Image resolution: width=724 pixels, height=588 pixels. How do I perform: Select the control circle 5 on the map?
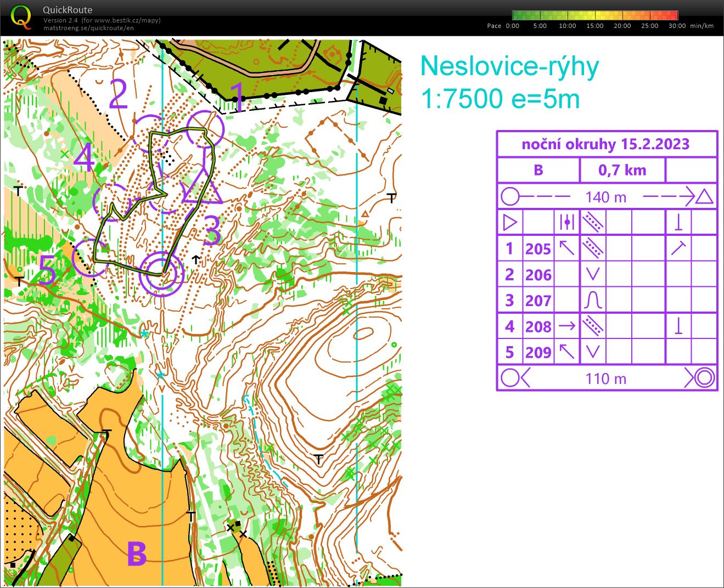(89, 257)
